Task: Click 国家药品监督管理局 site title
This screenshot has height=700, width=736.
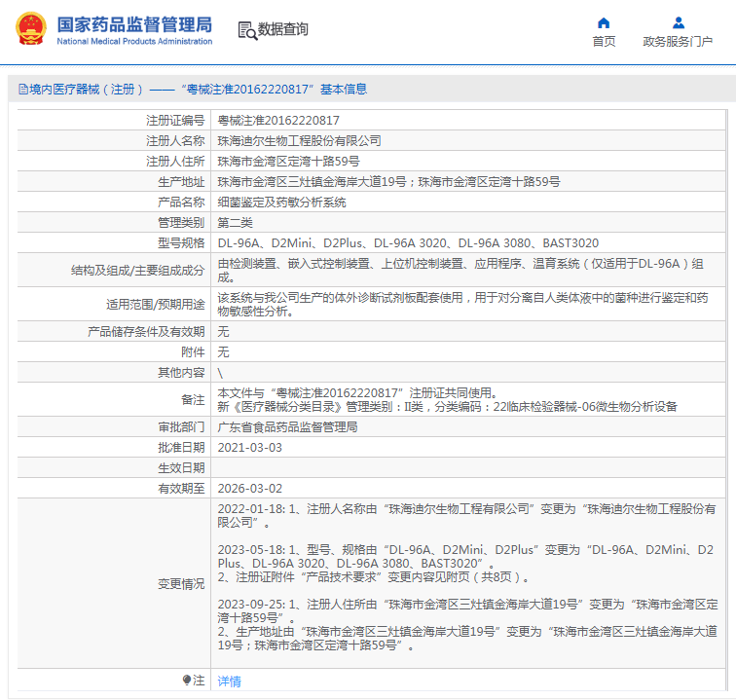Action: [134, 24]
